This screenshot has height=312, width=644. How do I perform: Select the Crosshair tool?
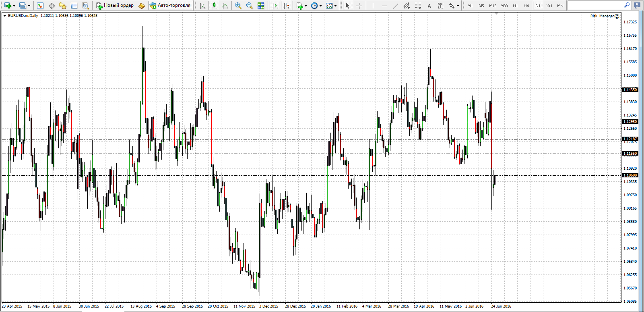(x=359, y=6)
